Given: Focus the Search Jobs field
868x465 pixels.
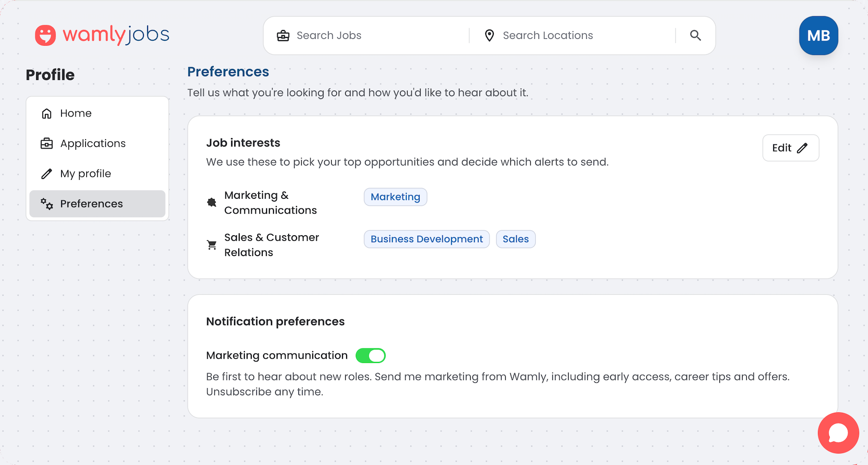Looking at the screenshot, I should pos(372,36).
